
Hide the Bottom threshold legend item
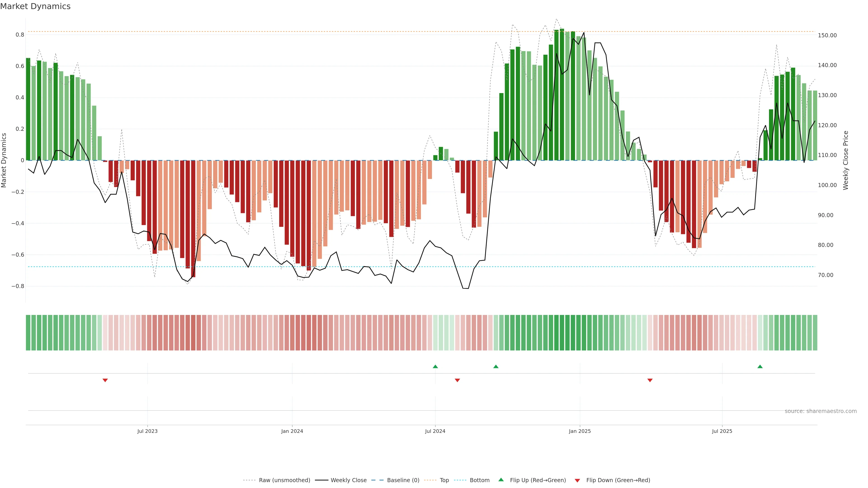pyautogui.click(x=479, y=480)
